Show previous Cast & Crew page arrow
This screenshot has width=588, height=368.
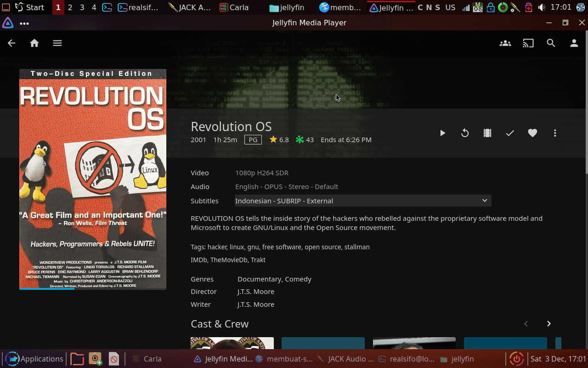click(x=526, y=324)
